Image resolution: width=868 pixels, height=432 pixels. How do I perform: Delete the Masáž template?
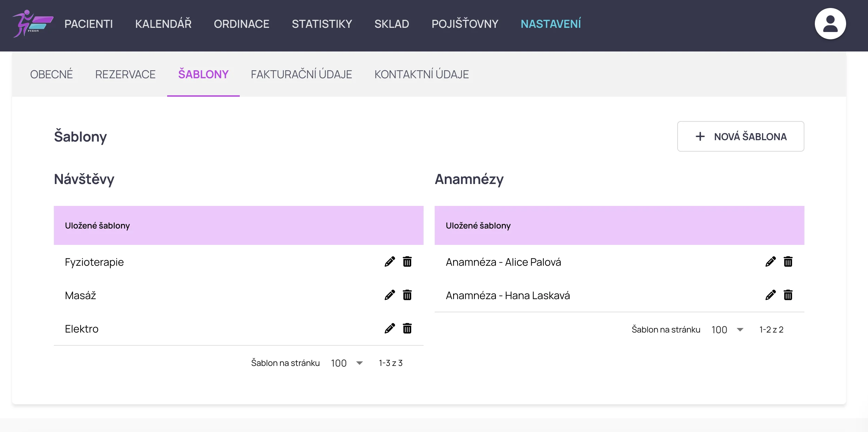(407, 295)
